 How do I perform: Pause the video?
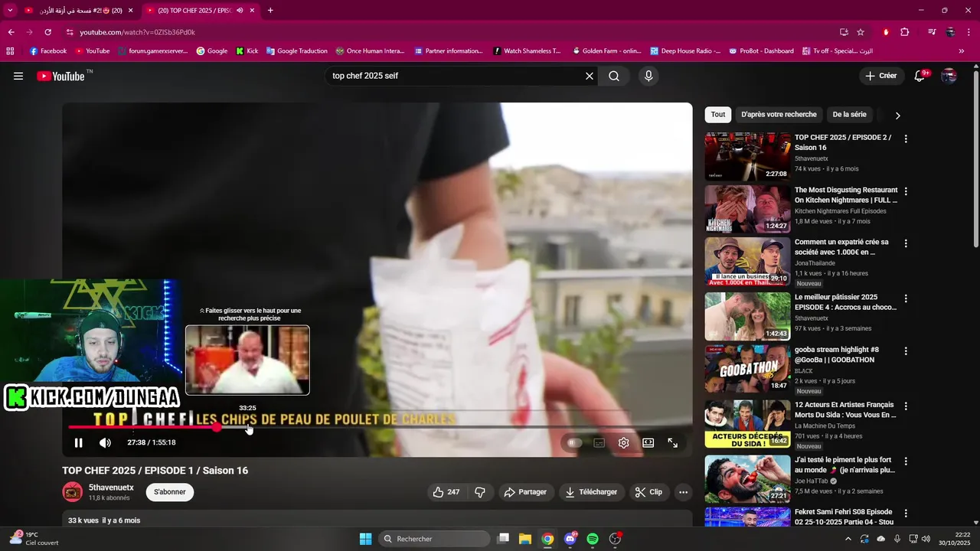78,442
